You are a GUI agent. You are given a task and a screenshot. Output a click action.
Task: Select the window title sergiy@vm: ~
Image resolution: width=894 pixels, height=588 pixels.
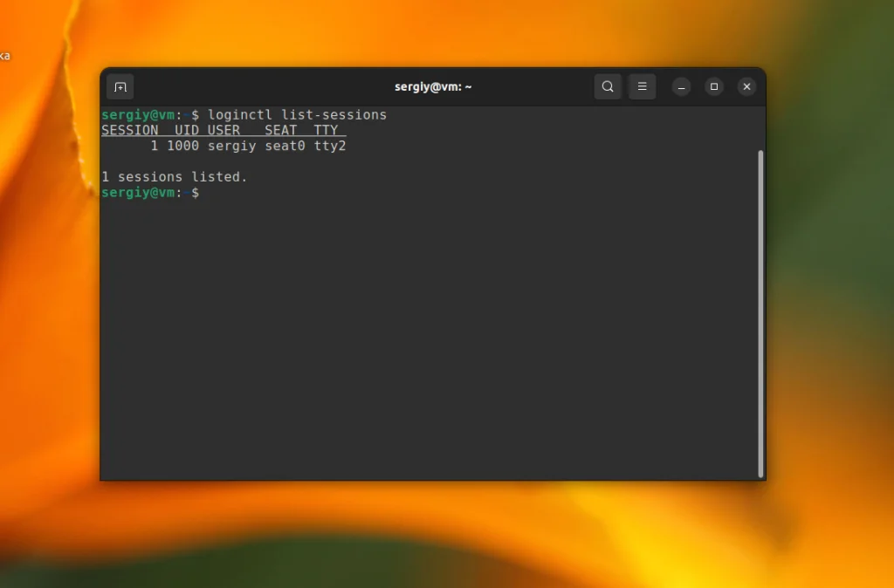[x=434, y=86]
